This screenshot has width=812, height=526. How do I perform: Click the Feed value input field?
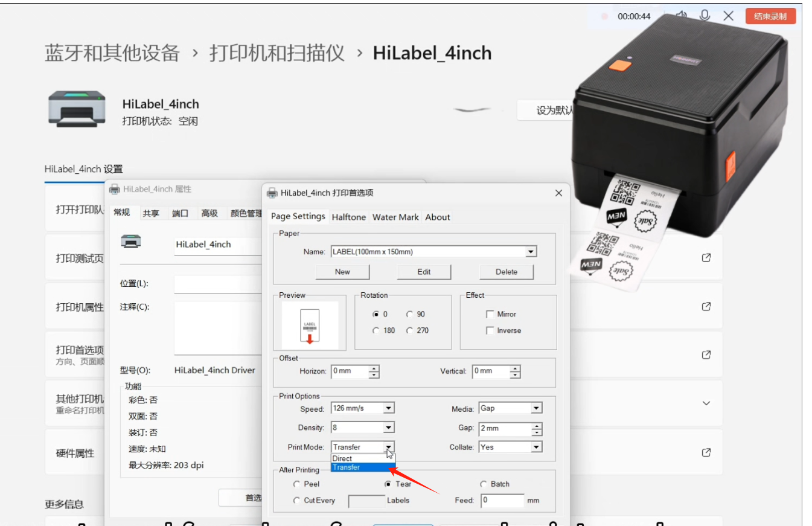[x=502, y=501]
